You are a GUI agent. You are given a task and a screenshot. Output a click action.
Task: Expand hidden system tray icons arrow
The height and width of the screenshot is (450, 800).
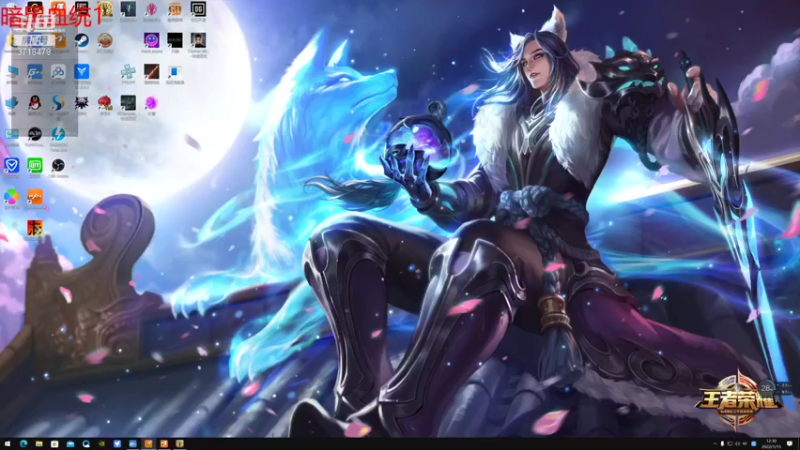pos(714,444)
